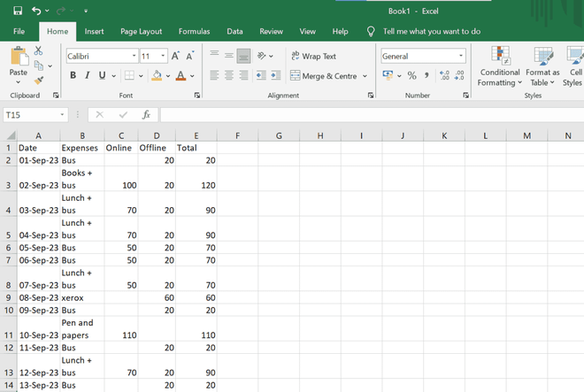Set Top Align for cells
The width and height of the screenshot is (584, 392).
click(x=214, y=55)
